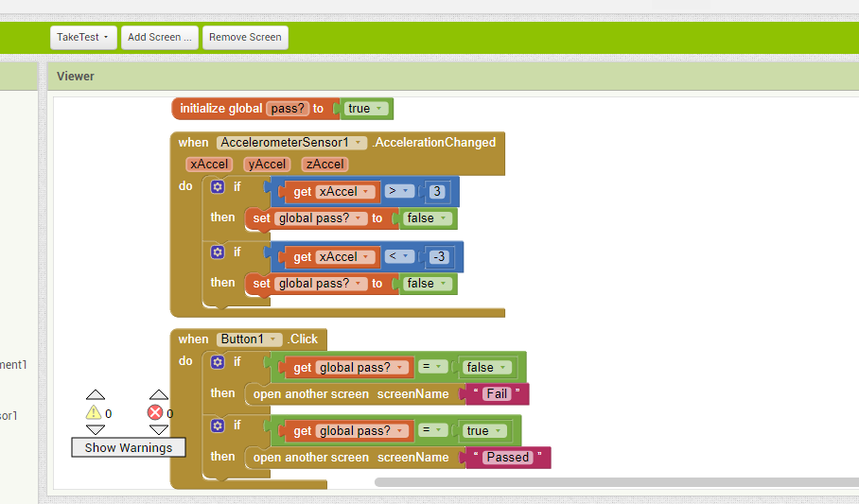
Task: Click the Remove Screen button
Action: click(x=245, y=37)
